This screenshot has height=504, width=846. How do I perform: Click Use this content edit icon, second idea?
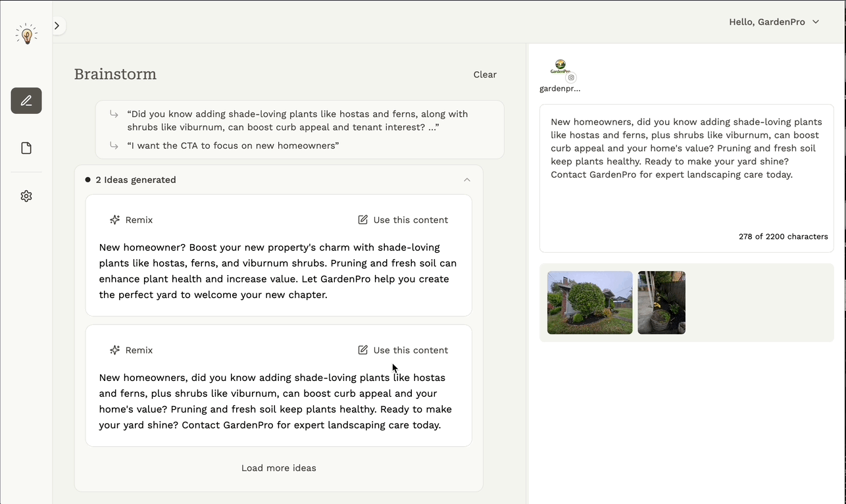coord(363,350)
